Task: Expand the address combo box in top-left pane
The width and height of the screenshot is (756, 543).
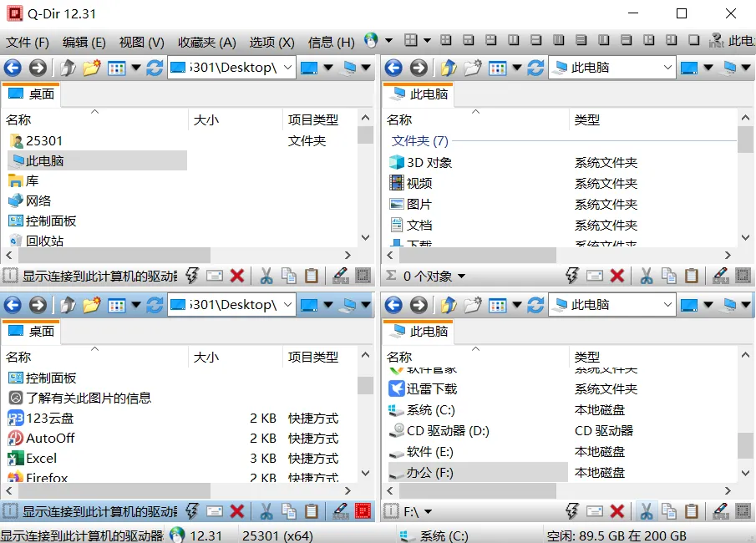Action: 288,68
